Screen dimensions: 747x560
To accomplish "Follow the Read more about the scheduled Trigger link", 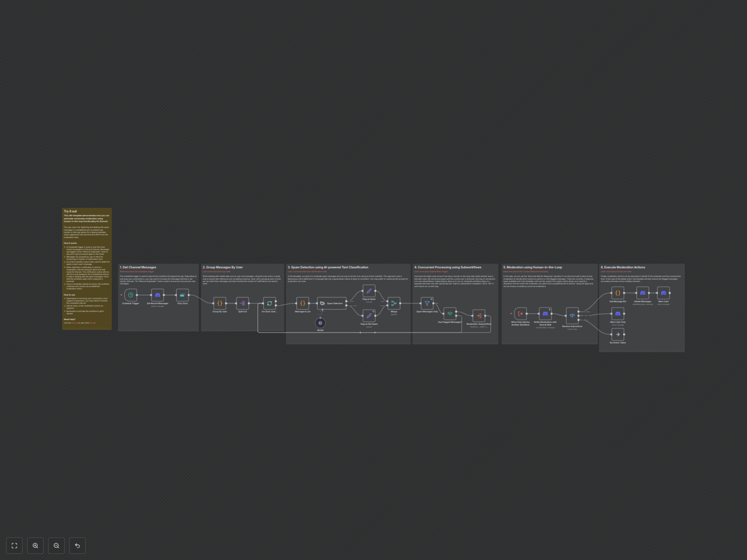I will coord(136,271).
